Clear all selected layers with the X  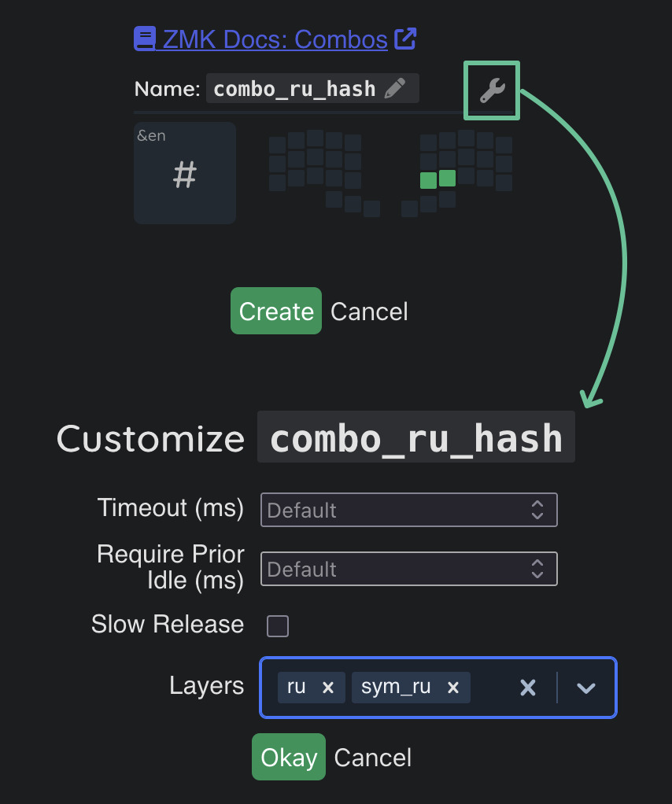527,688
